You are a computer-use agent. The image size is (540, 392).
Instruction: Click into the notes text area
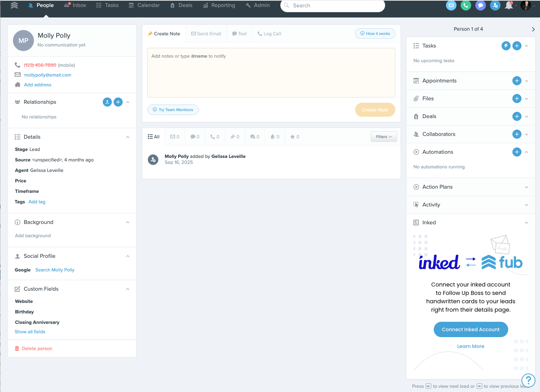point(271,73)
